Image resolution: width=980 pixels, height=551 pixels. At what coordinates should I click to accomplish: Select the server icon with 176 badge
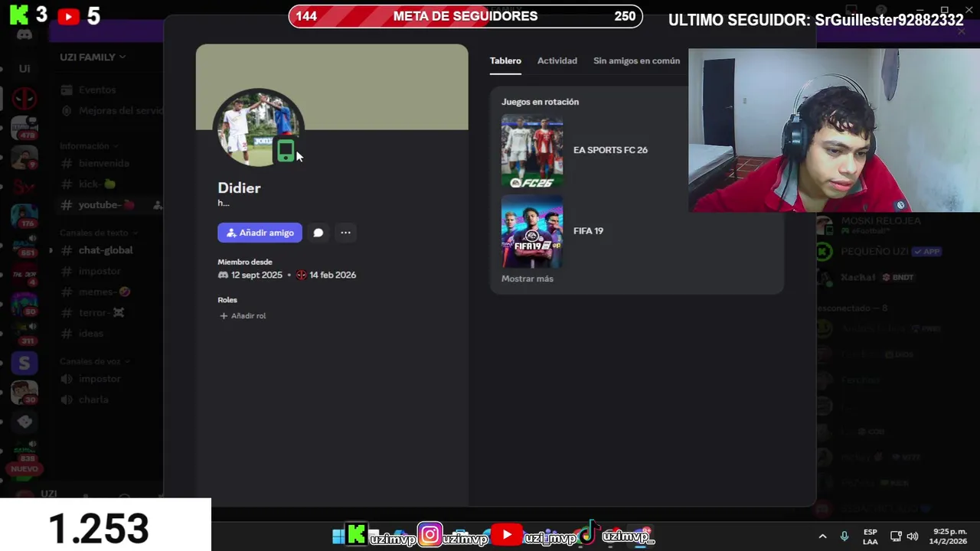pyautogui.click(x=24, y=216)
